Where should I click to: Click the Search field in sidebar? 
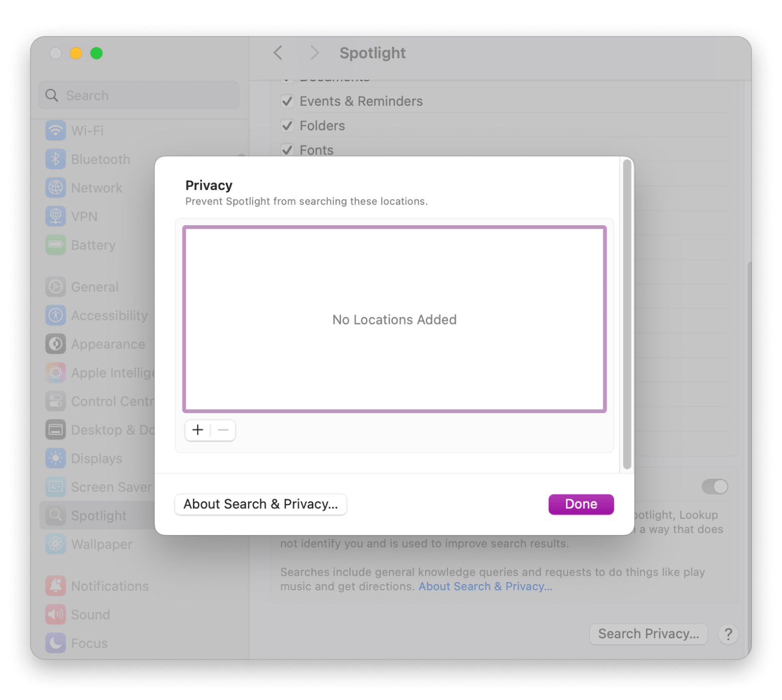[x=139, y=95]
